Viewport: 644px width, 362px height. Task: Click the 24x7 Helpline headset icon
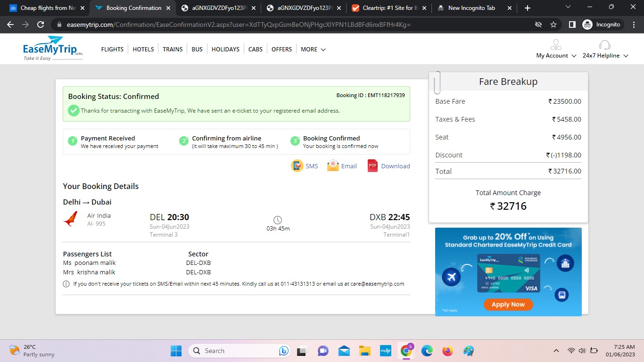(x=604, y=45)
